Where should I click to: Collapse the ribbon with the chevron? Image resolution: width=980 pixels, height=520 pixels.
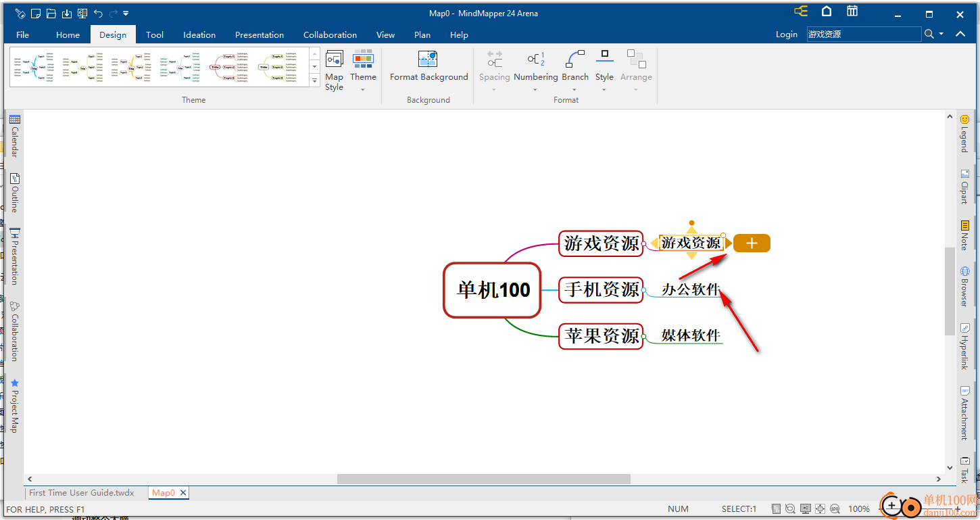(960, 34)
